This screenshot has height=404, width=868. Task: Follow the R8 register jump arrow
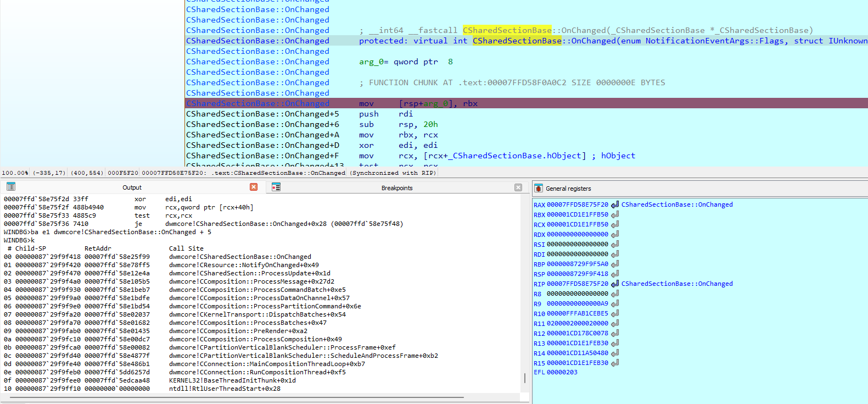(x=615, y=294)
